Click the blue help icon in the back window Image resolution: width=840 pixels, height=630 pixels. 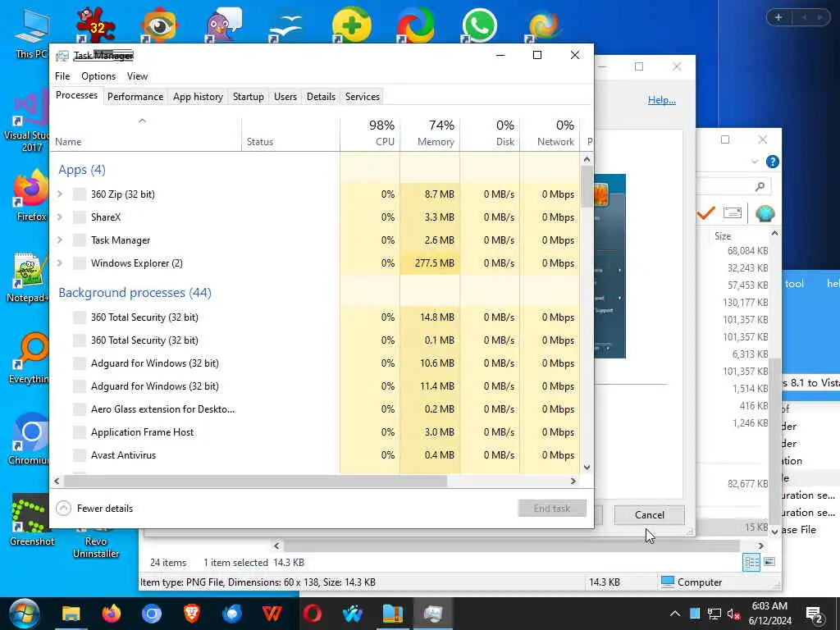[772, 162]
